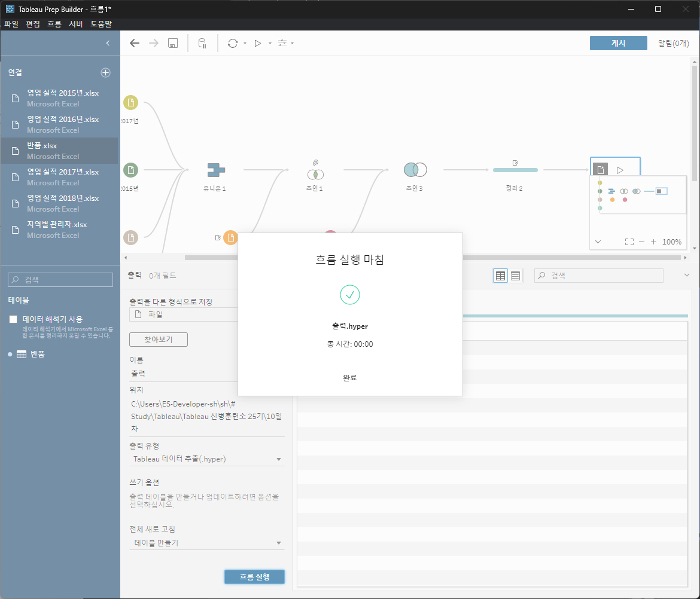Select the 조인 1 join step

(315, 174)
